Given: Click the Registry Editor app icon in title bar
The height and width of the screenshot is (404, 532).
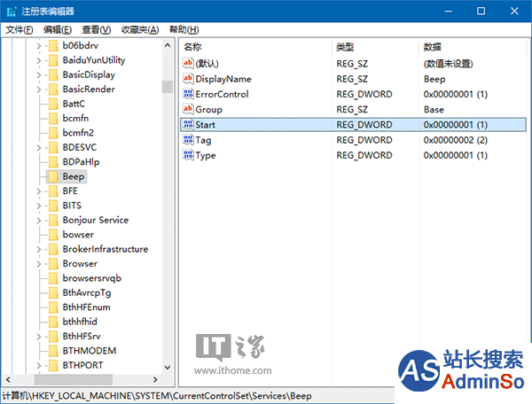Looking at the screenshot, I should tap(12, 12).
